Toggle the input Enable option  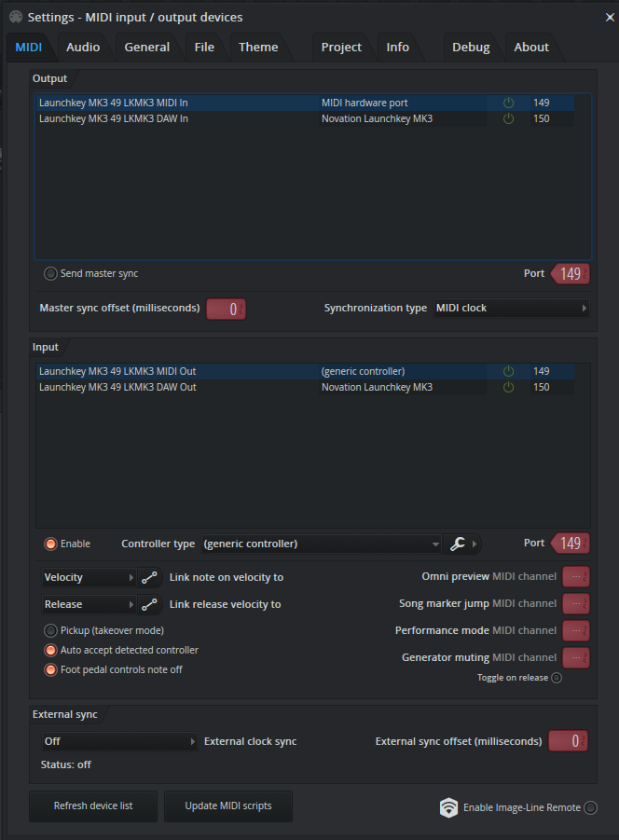pos(50,544)
